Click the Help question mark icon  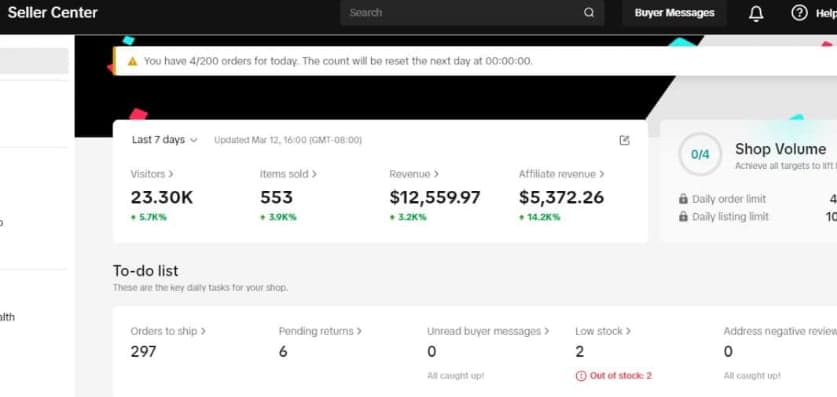[x=799, y=13]
